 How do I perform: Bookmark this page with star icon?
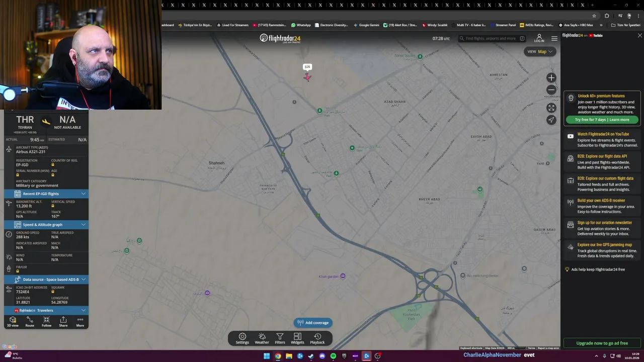click(x=594, y=16)
